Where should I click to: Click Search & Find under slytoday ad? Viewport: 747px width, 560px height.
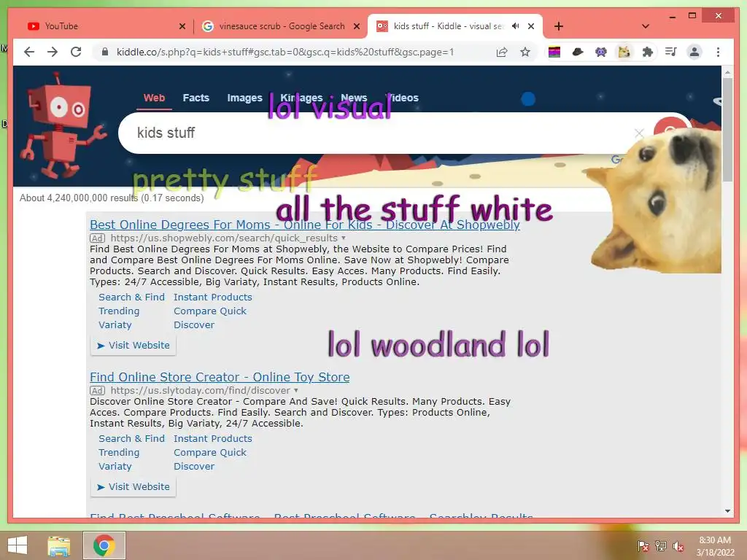click(x=131, y=438)
